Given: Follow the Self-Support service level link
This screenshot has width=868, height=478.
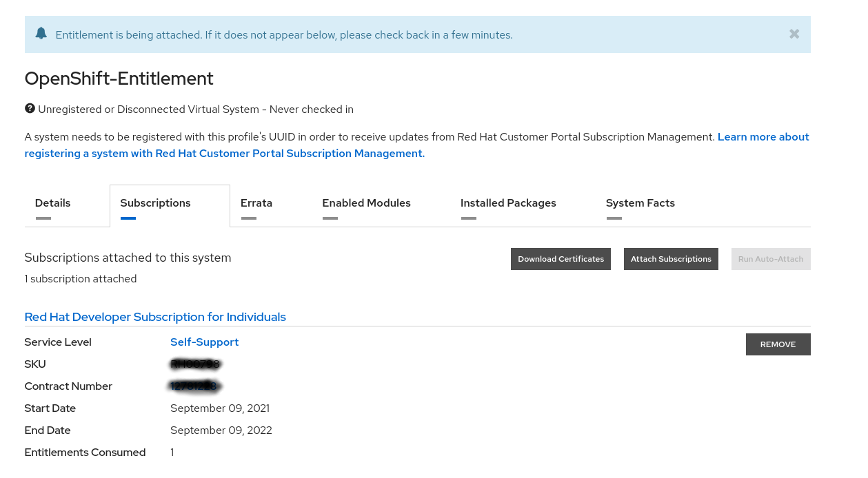Looking at the screenshot, I should [204, 342].
